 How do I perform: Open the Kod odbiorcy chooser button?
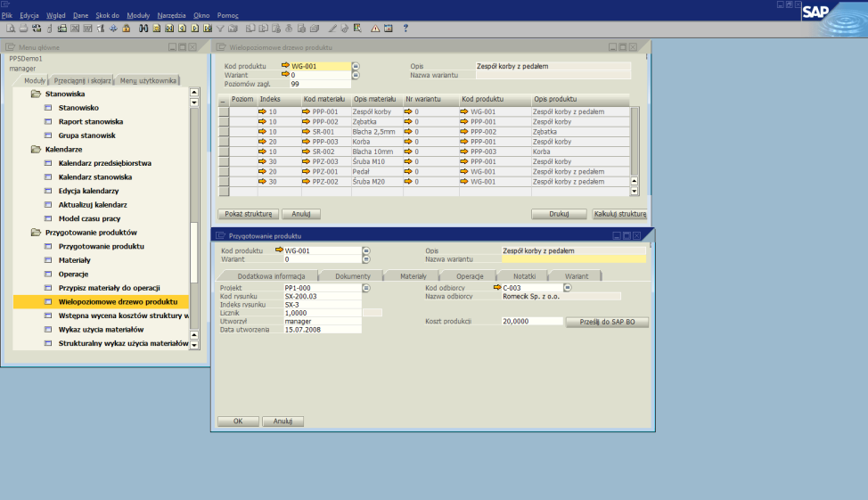pyautogui.click(x=568, y=287)
